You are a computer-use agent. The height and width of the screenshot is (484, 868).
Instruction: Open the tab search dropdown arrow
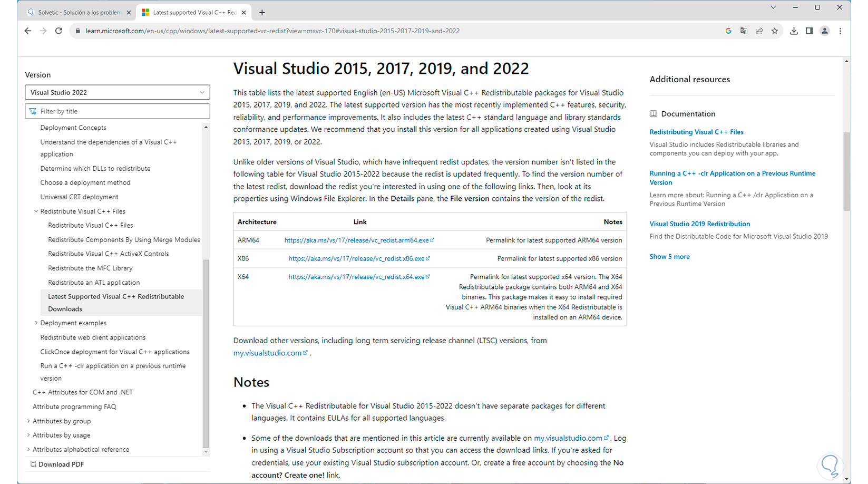tap(773, 7)
